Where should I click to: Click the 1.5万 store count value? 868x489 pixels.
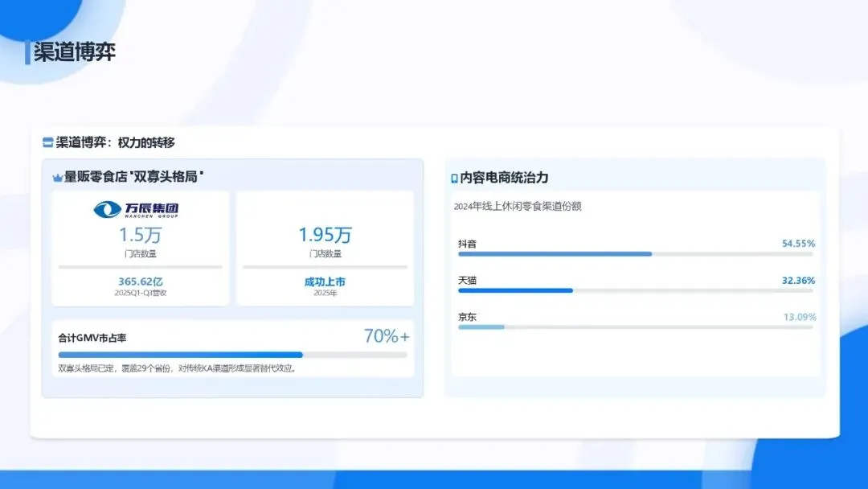[x=140, y=235]
